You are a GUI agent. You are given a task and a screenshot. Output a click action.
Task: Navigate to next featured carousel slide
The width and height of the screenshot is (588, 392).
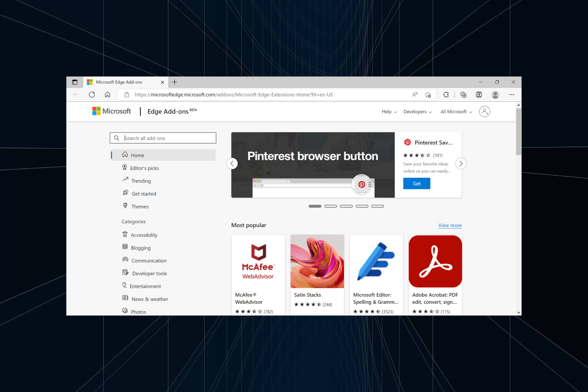[x=461, y=163]
